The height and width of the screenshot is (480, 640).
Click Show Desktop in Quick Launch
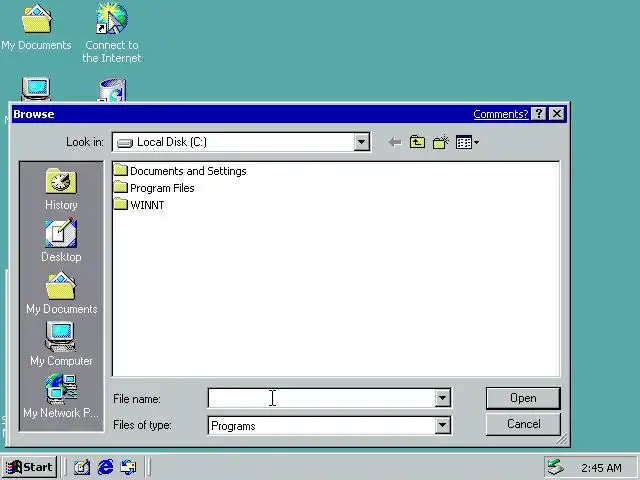point(82,467)
